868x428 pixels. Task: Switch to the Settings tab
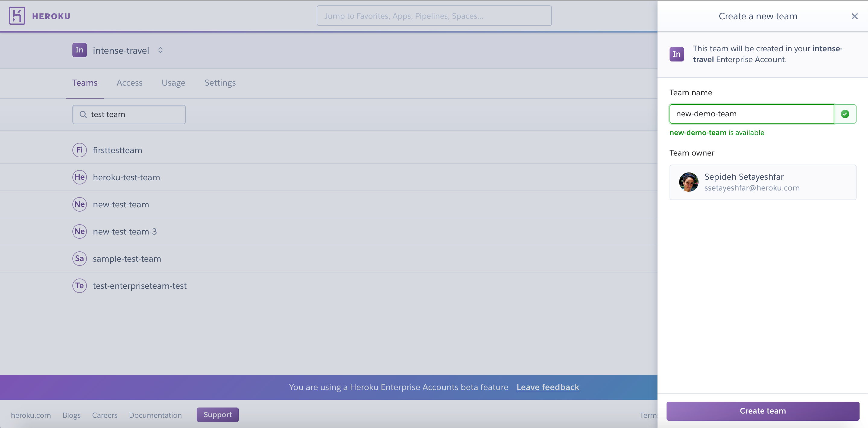(220, 83)
